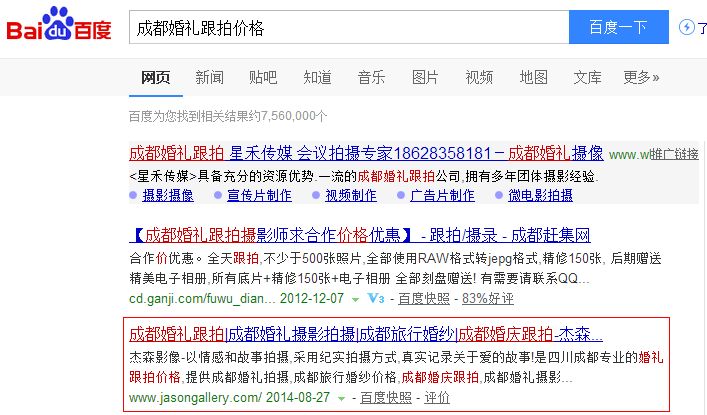Click the lightning icon beside search button
Image resolution: width=707 pixels, height=415 pixels.
[687, 27]
